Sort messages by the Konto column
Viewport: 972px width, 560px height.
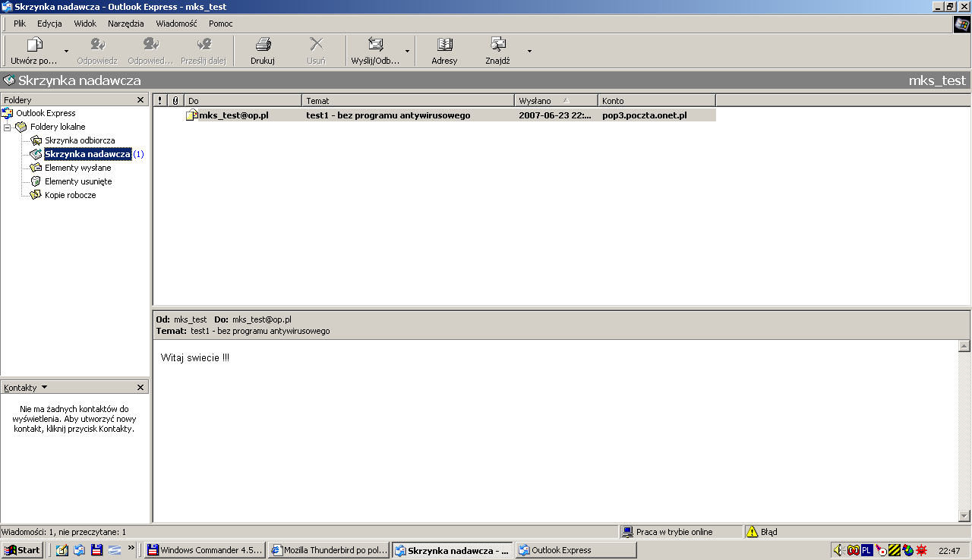[657, 100]
